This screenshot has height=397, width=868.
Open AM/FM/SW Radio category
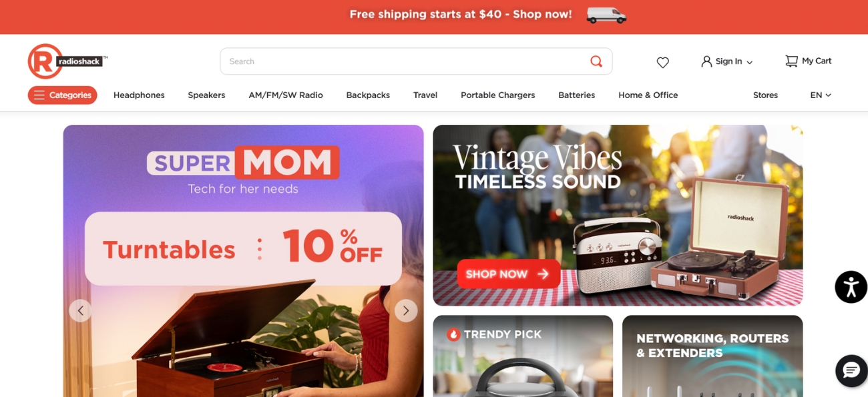pos(286,95)
